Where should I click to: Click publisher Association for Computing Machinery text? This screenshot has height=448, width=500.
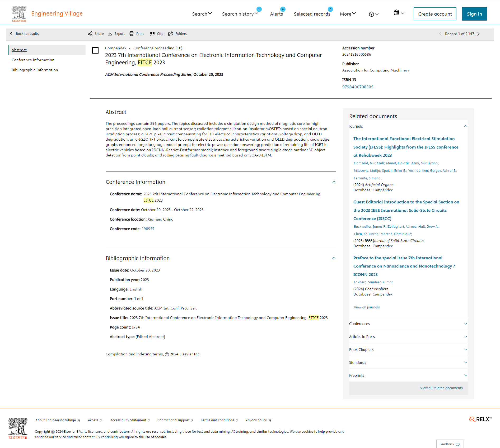tap(376, 70)
